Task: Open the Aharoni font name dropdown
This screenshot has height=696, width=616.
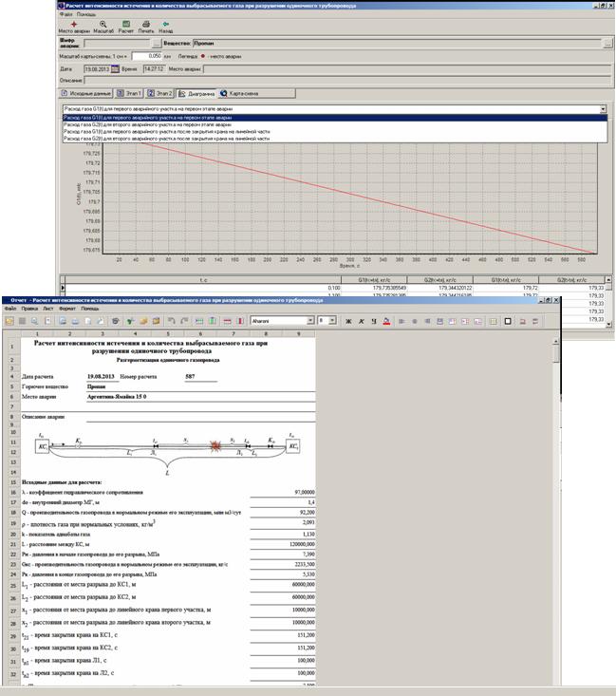Action: pyautogui.click(x=308, y=321)
